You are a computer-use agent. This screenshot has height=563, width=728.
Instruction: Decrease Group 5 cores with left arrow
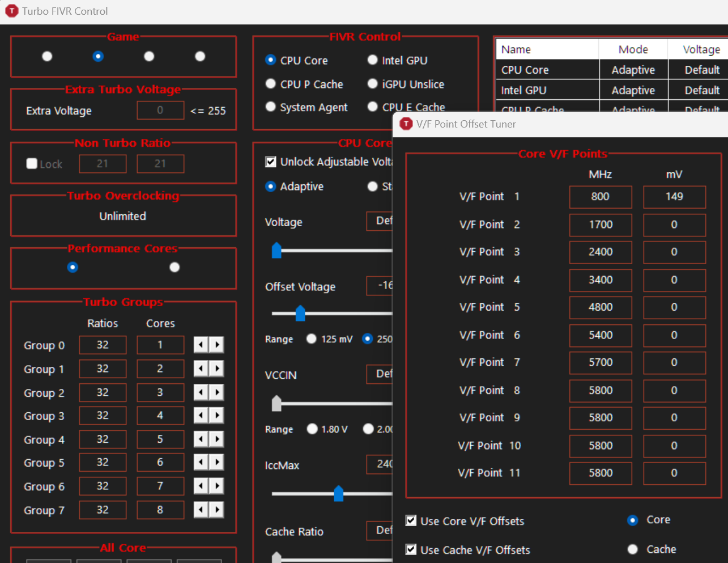tap(201, 463)
